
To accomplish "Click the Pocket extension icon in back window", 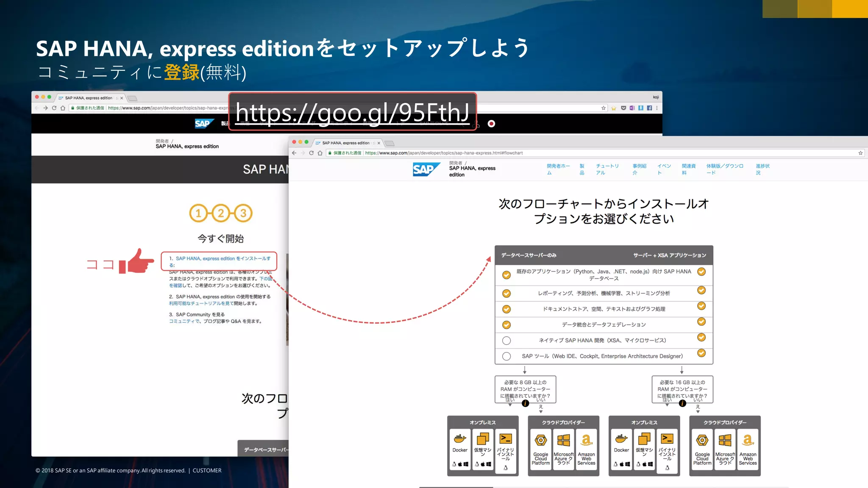I will pos(623,108).
